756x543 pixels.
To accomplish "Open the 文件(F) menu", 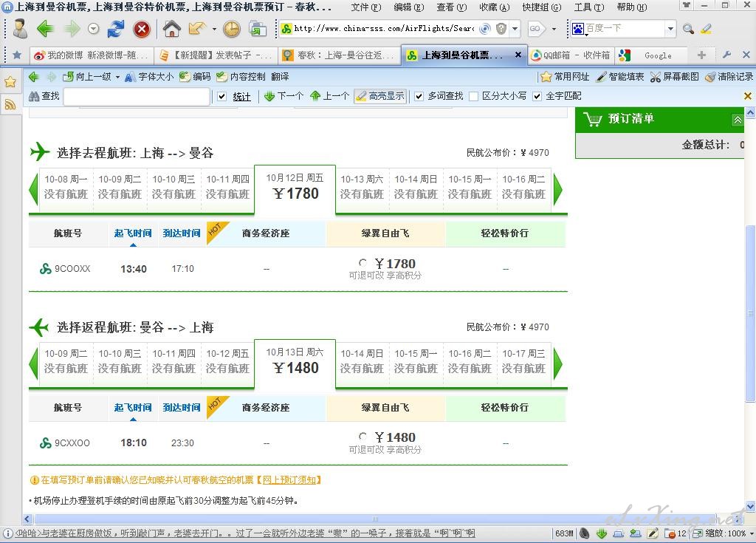I will coord(366,7).
